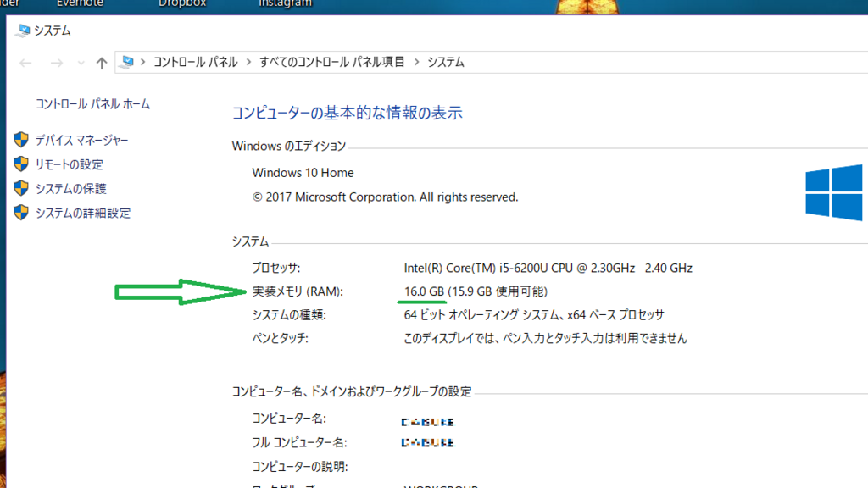Click the Back navigation arrow
The height and width of the screenshot is (488, 868).
[25, 63]
